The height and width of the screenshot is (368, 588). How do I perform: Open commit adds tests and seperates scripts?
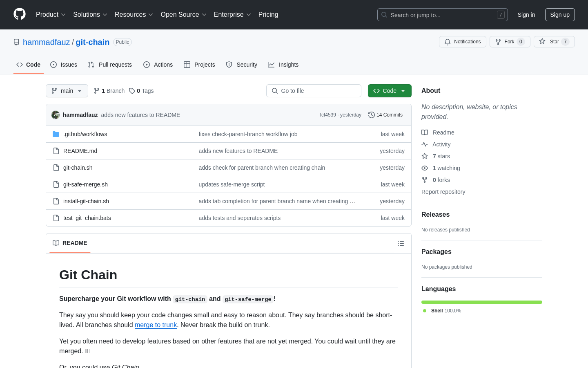[239, 218]
